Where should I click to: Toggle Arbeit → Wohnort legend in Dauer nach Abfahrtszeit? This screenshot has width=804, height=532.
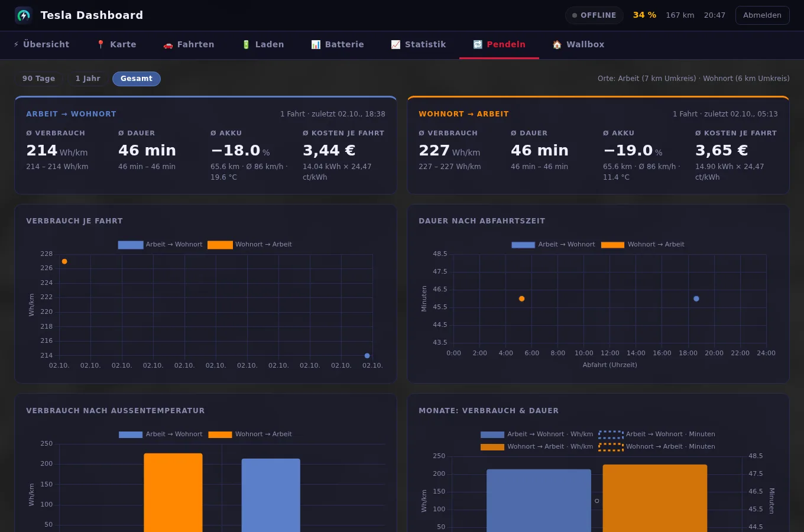(x=553, y=245)
